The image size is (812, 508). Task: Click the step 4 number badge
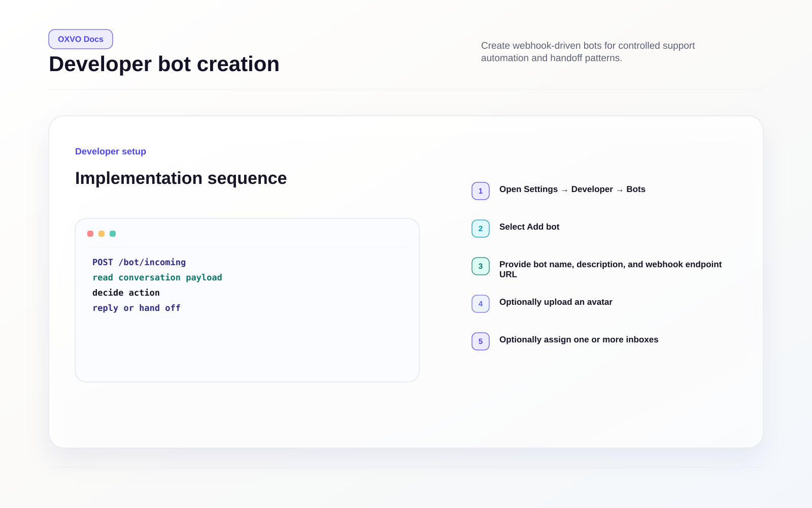pos(481,304)
